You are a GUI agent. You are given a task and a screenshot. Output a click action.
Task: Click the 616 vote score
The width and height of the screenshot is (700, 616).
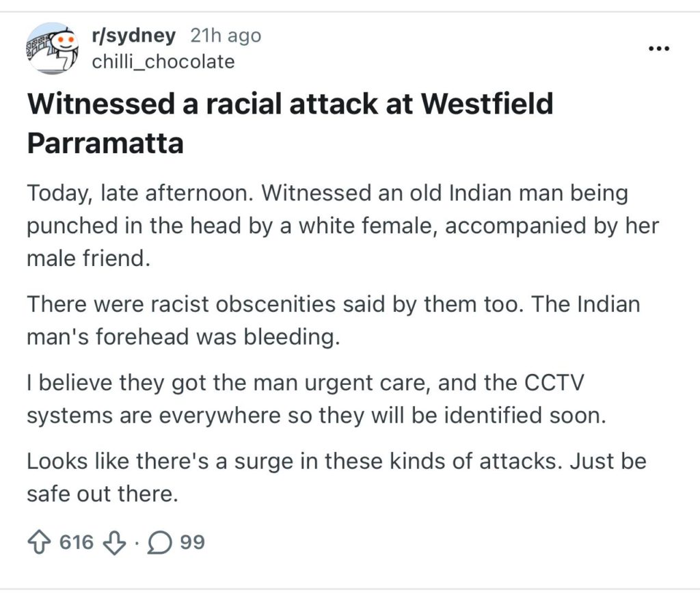pos(76,543)
